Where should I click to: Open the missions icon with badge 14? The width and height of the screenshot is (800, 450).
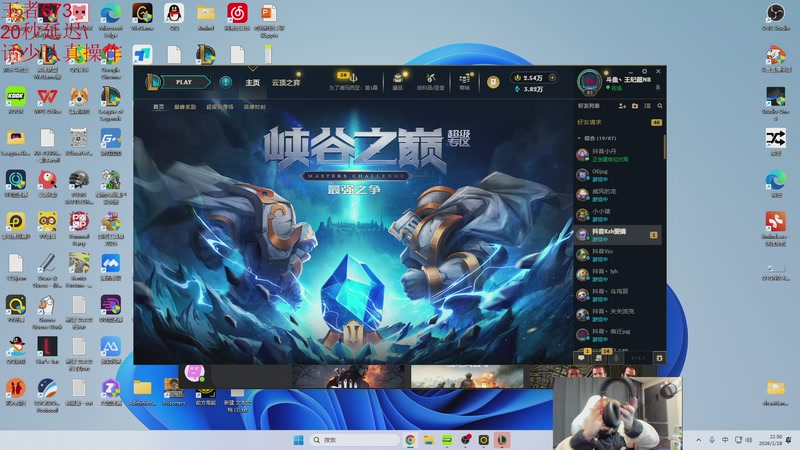599,358
